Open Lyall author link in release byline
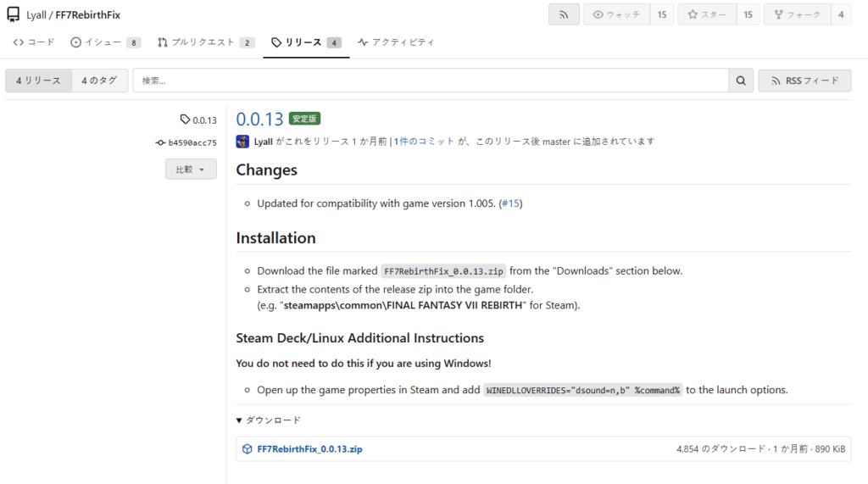 point(264,142)
